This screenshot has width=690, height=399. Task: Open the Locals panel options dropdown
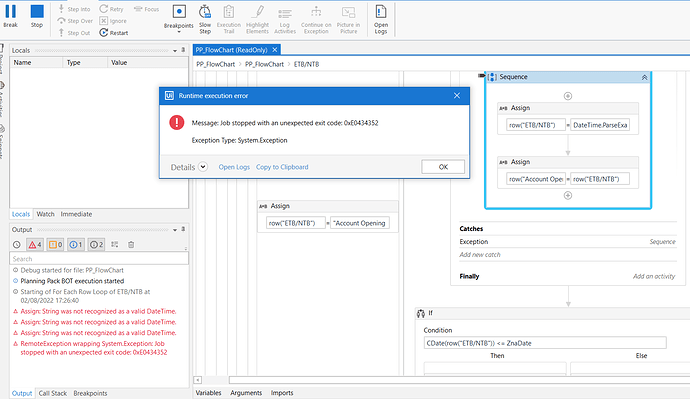175,51
